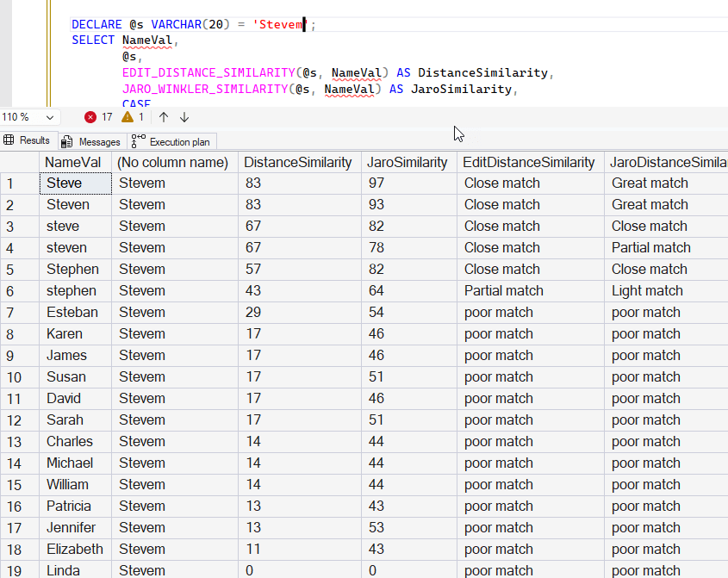Click the Messages tab document icon
Image resolution: width=728 pixels, height=578 pixels.
pos(67,141)
